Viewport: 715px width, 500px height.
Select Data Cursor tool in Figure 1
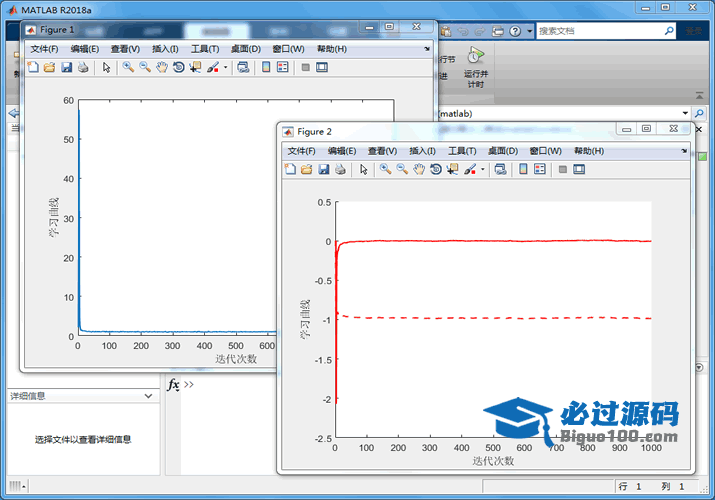coord(195,67)
